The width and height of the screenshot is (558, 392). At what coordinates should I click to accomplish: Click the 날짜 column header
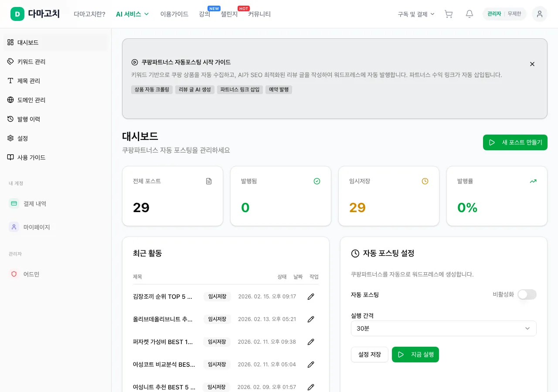pyautogui.click(x=298, y=277)
